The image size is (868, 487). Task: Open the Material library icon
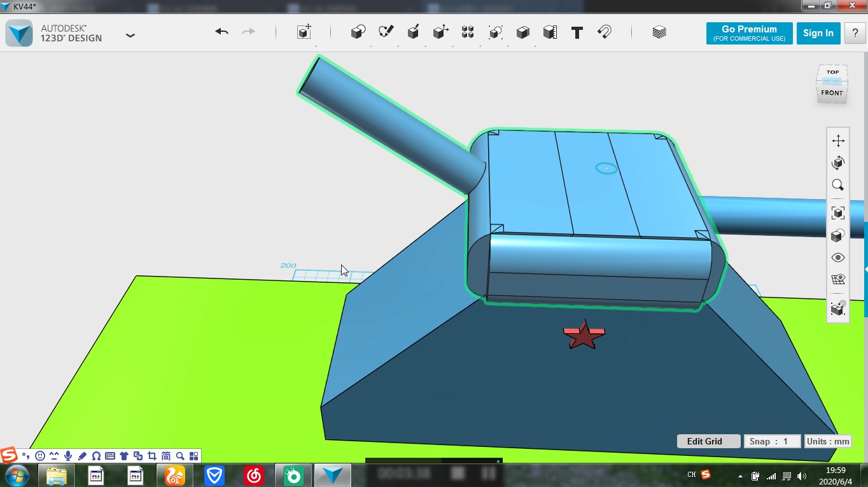[659, 32]
